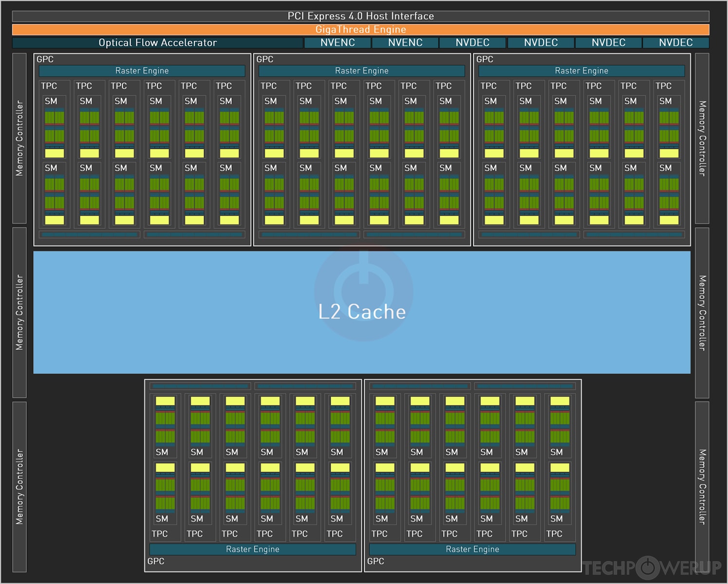The image size is (728, 584).
Task: Click the Optical Flow Accelerator block
Action: (x=157, y=42)
